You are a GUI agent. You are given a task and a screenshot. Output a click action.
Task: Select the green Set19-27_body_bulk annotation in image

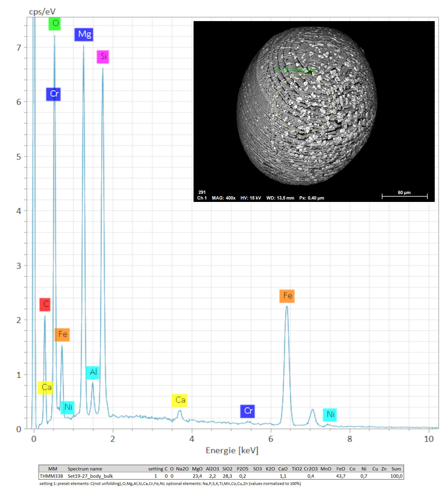point(296,70)
